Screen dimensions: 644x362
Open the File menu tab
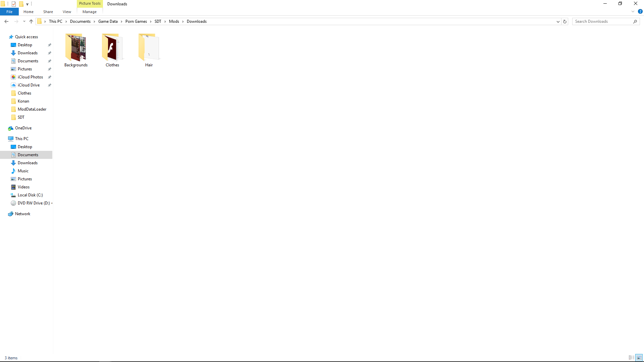point(9,12)
